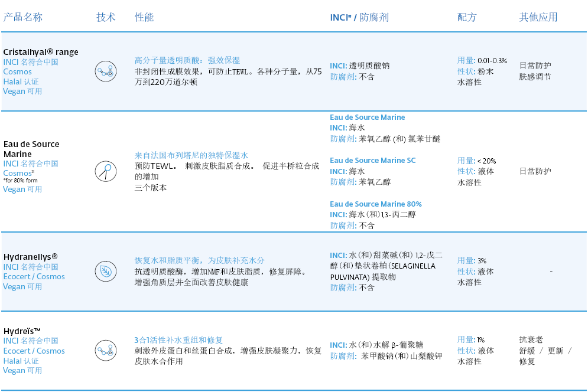Click the 产品名称 column header
This screenshot has height=392, width=588.
tap(23, 17)
